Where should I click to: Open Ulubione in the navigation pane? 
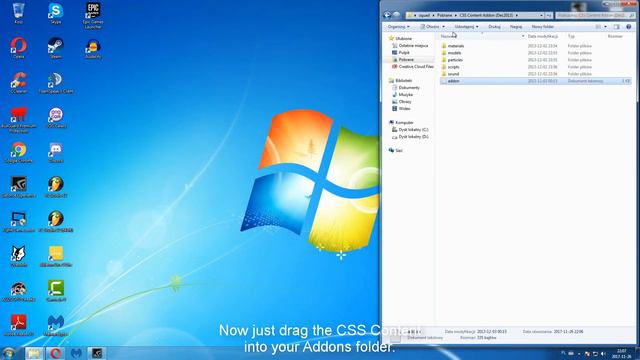coord(404,38)
